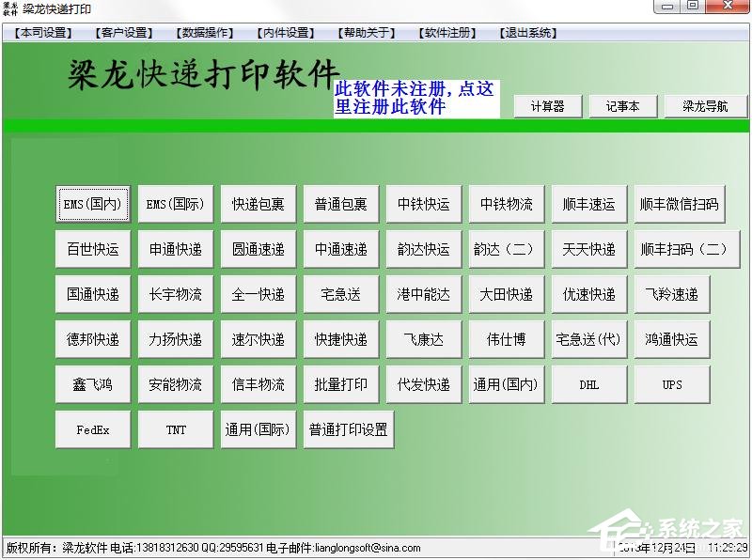
Task: Choose 安能物流 button
Action: click(x=176, y=384)
